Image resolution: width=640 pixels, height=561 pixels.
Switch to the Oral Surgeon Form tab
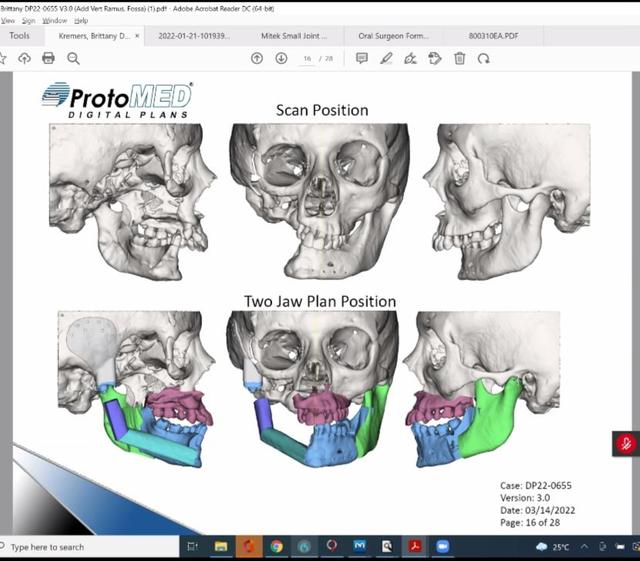point(393,36)
